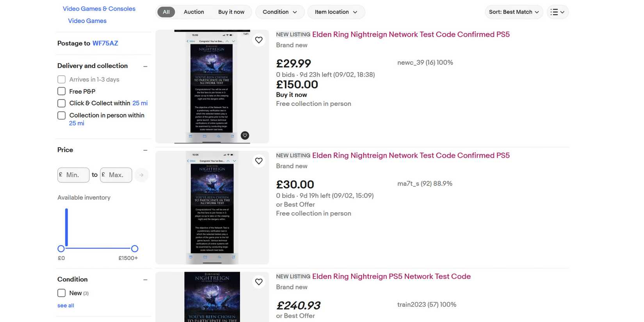Switch to the Auction tab
Viewport: 644px width, 322px height.
[194, 12]
